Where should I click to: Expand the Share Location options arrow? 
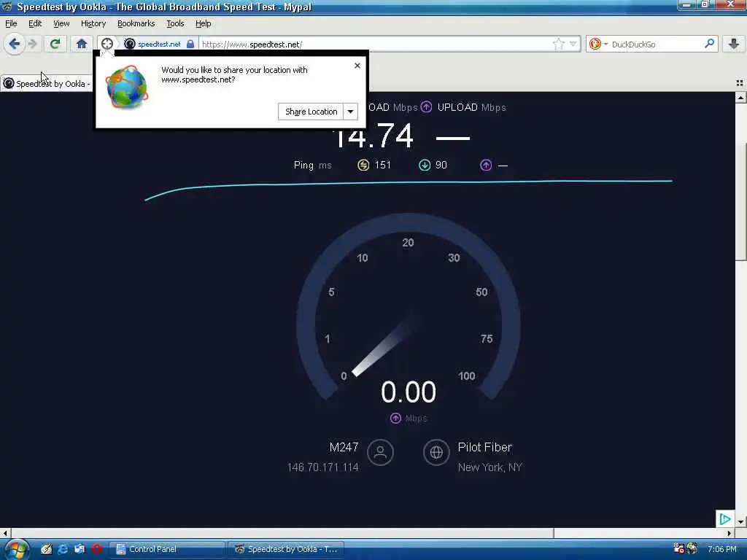click(350, 112)
